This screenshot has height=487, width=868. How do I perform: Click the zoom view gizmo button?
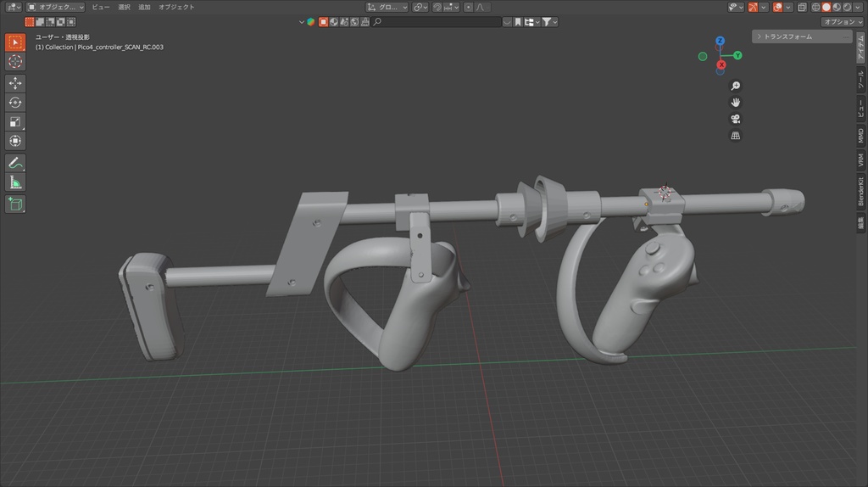pyautogui.click(x=735, y=86)
